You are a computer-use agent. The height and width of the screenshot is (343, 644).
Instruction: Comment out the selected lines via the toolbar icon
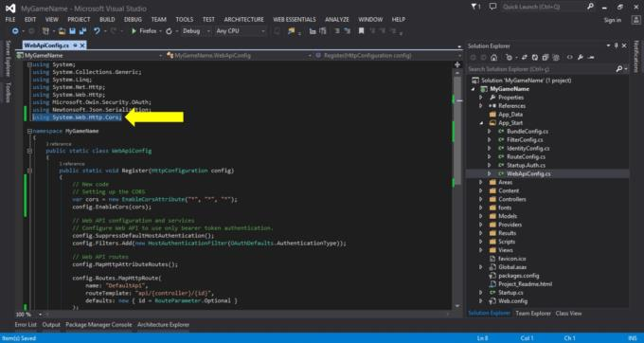pyautogui.click(x=337, y=31)
